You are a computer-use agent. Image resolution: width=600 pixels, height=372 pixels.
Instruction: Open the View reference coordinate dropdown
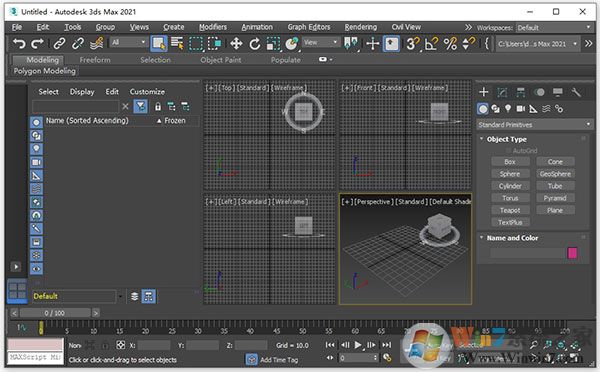(321, 42)
